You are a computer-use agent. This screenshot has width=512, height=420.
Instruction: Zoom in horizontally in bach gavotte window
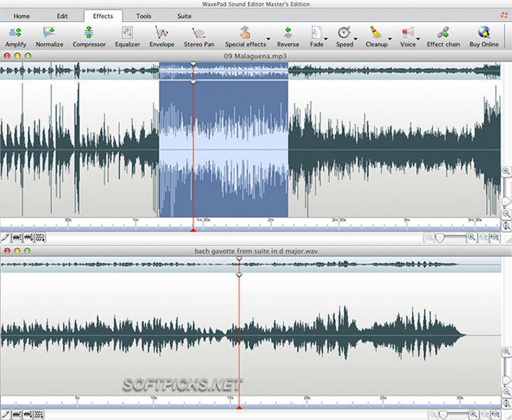[x=473, y=415]
